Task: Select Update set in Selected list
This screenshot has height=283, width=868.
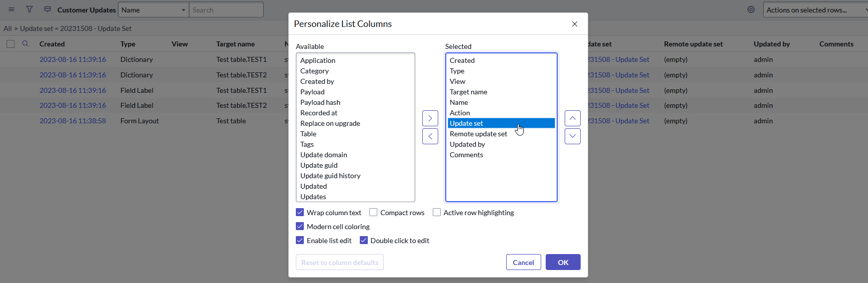Action: tap(501, 123)
